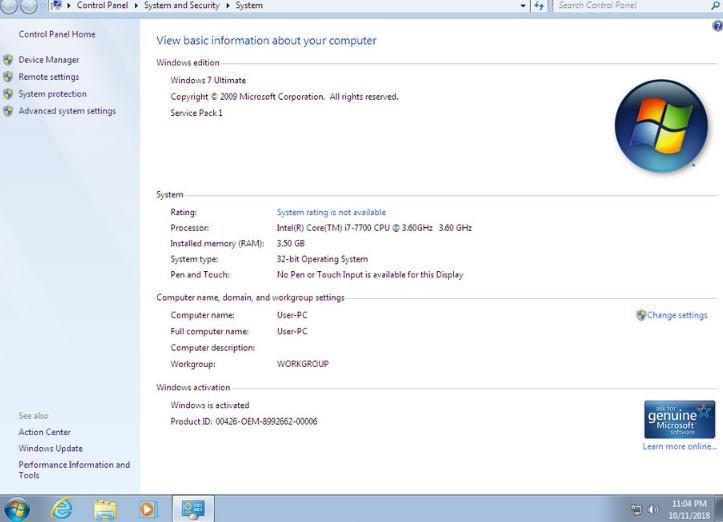Viewport: 723px width, 522px height.
Task: Click the shield icon beside Remote settings
Action: [8, 77]
